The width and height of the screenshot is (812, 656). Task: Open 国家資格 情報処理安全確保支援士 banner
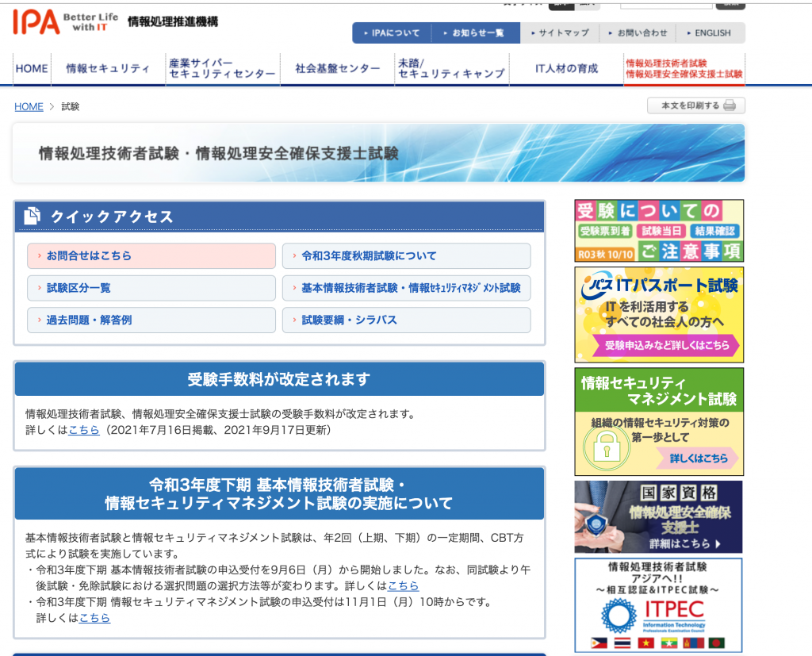pos(658,516)
